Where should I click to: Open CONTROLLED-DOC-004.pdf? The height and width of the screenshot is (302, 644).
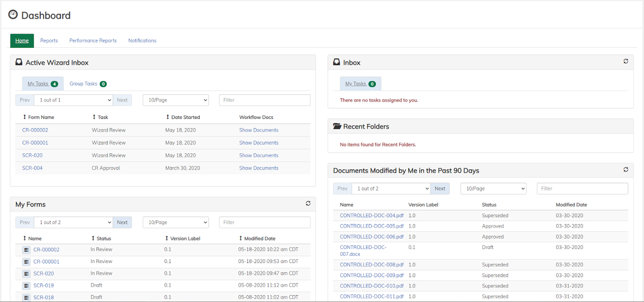[372, 216]
